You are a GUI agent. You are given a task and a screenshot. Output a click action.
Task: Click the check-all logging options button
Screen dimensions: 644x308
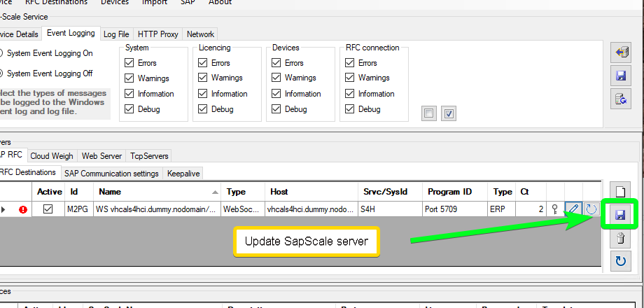[449, 113]
